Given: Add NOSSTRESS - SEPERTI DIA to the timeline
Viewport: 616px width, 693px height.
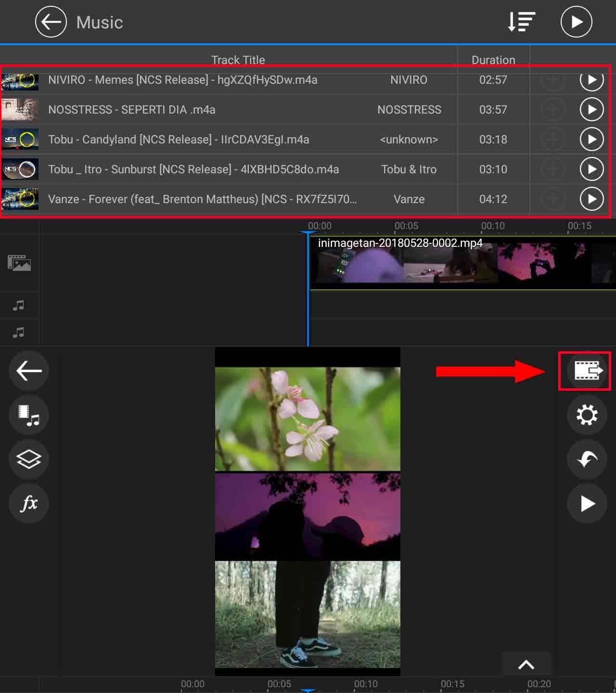Looking at the screenshot, I should (553, 110).
